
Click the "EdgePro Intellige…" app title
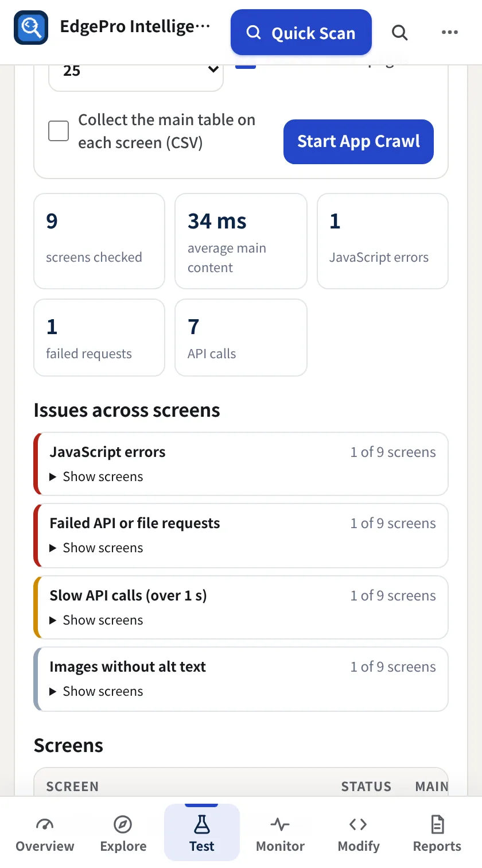(135, 27)
